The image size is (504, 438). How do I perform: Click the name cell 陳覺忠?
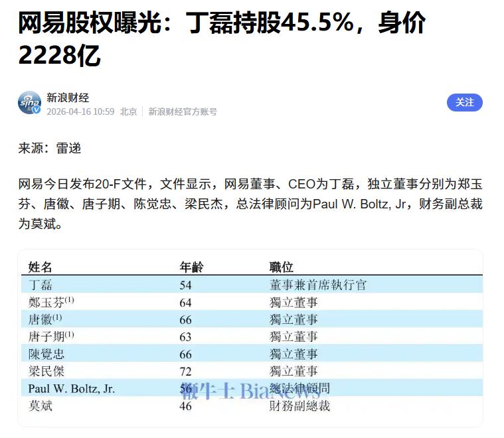pyautogui.click(x=46, y=354)
